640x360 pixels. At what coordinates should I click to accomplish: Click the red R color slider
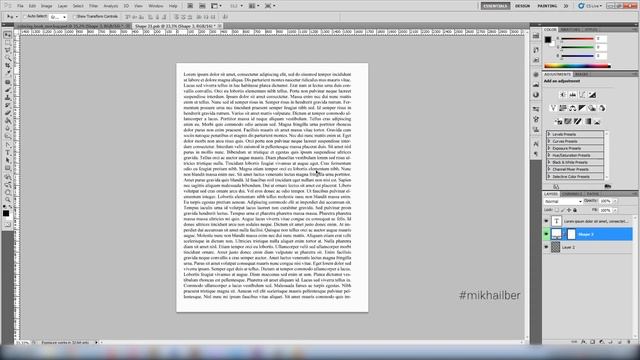point(577,39)
